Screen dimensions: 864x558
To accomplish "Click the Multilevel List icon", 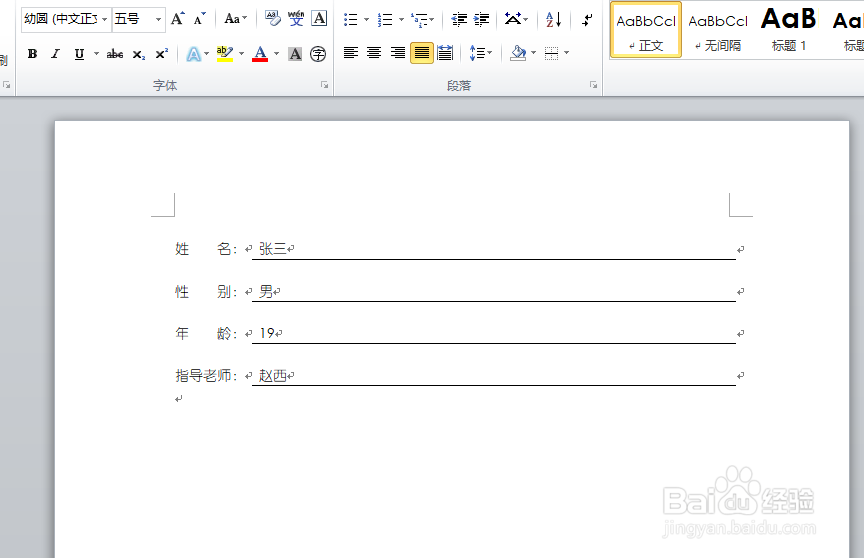I will pos(419,20).
